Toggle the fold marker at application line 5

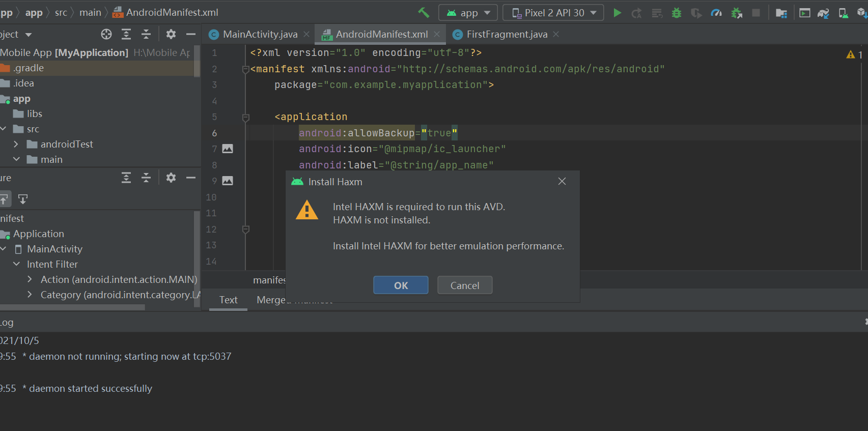click(x=245, y=118)
